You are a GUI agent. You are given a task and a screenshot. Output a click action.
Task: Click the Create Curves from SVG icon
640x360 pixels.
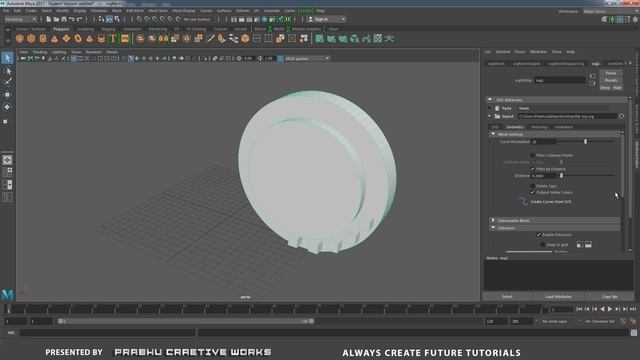524,202
